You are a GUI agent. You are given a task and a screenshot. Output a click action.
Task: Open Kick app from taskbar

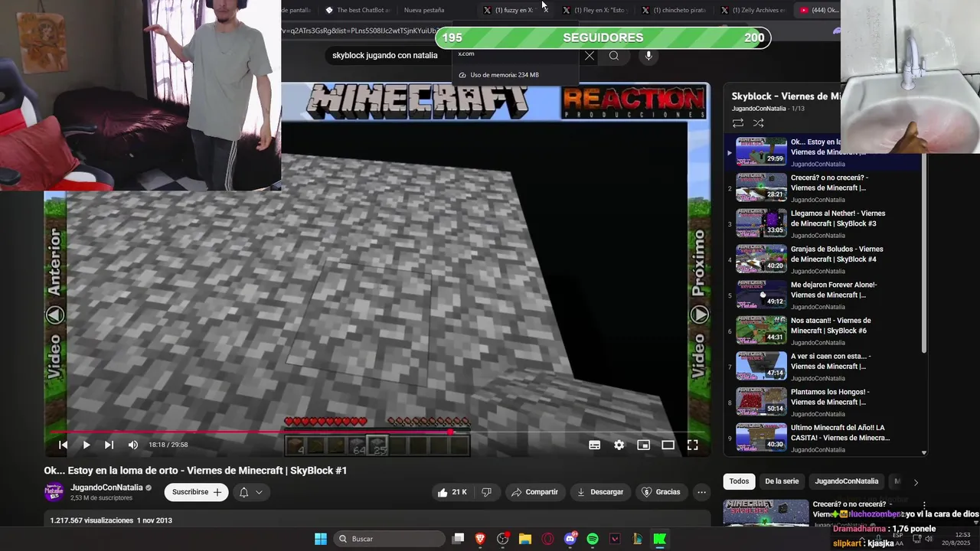[659, 539]
